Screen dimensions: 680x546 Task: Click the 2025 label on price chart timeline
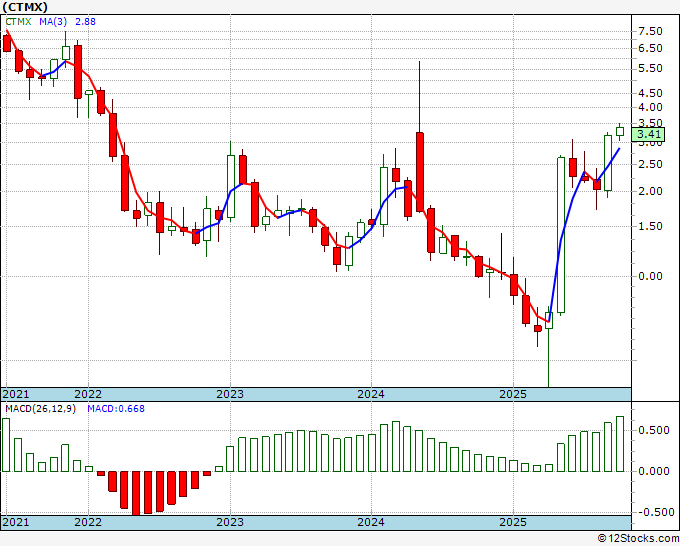513,394
